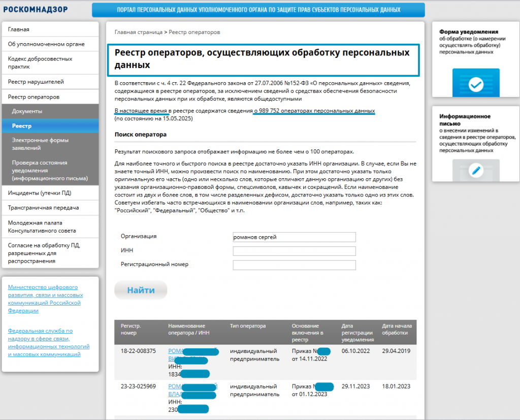Viewport: 520px width, 420px height.
Task: Open Согласие на обработку ПД section
Action: 50,253
